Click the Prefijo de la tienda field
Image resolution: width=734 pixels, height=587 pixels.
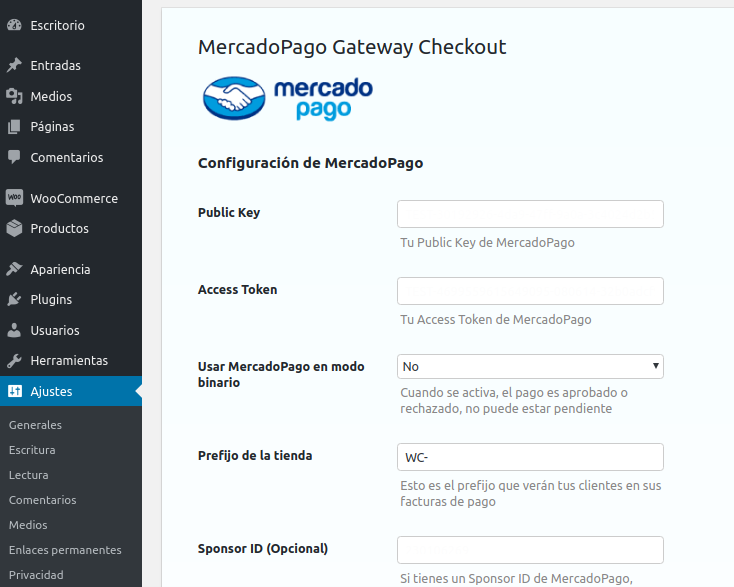530,457
